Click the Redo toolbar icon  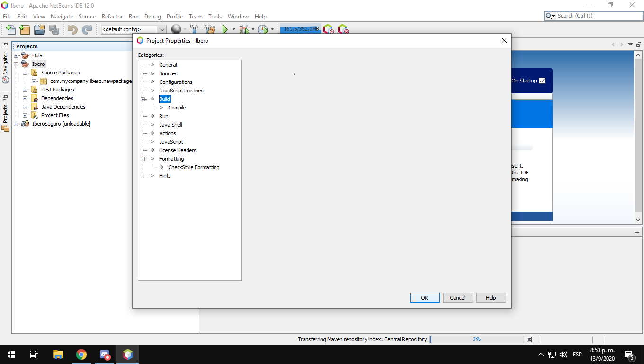87,29
